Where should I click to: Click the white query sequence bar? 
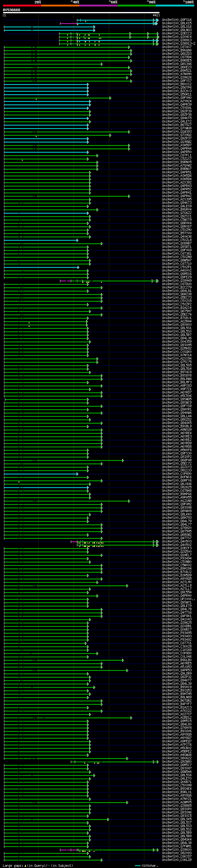(81, 13)
